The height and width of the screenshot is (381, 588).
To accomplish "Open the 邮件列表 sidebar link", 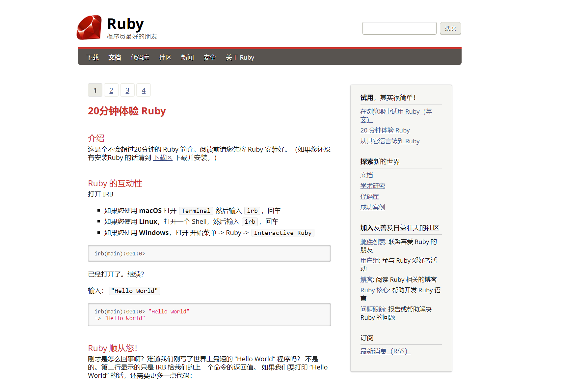I will (373, 242).
